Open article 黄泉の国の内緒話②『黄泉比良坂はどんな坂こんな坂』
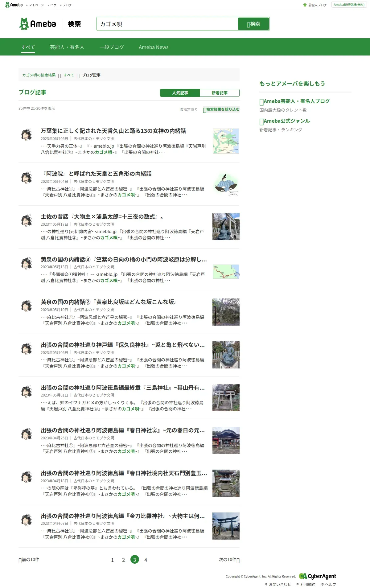Screen dimensions: 370x588 coord(109,302)
